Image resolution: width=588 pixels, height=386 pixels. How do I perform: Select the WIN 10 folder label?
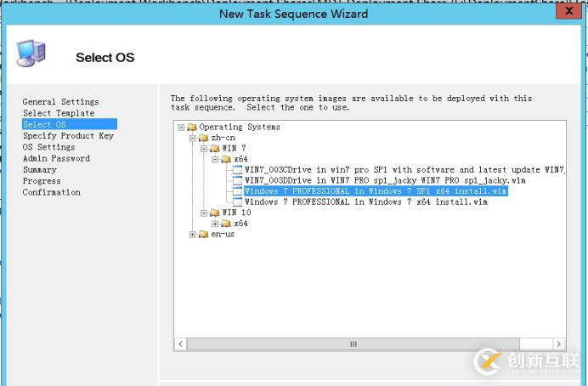(236, 213)
